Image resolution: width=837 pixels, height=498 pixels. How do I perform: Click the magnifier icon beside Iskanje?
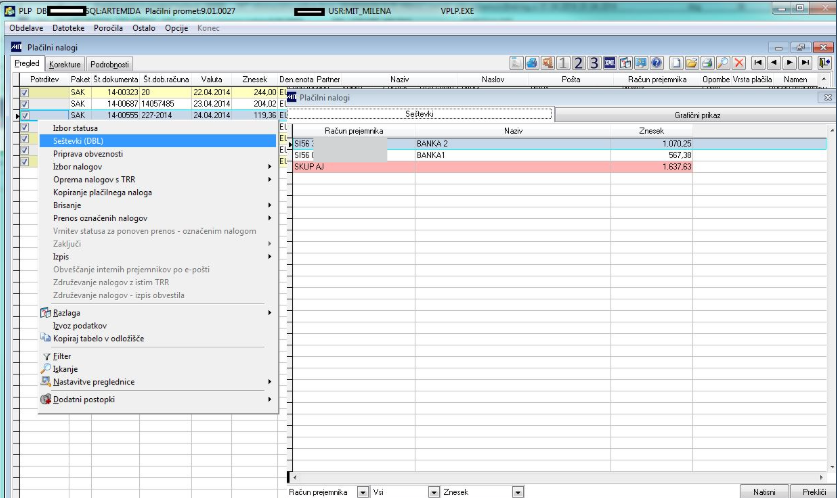click(46, 369)
